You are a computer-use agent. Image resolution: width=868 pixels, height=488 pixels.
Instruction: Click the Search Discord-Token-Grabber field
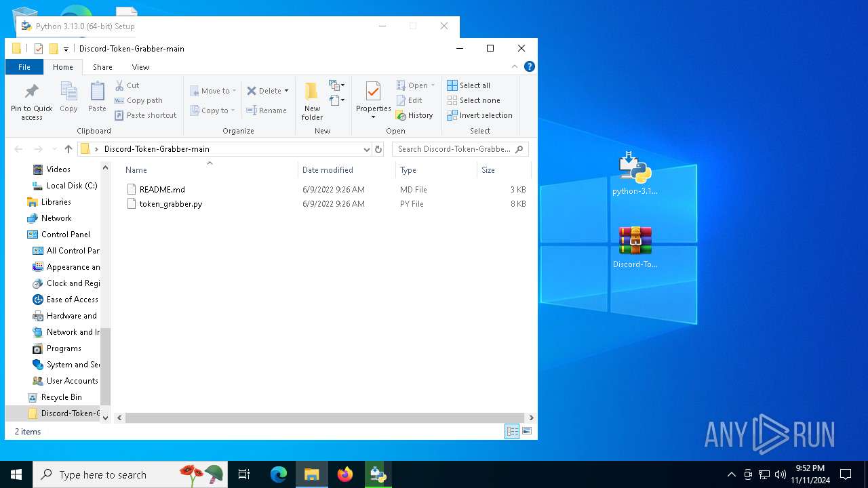point(460,149)
